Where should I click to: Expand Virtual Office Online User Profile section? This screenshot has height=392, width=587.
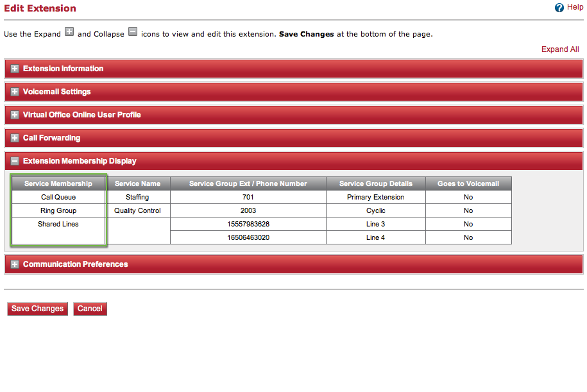pos(15,115)
